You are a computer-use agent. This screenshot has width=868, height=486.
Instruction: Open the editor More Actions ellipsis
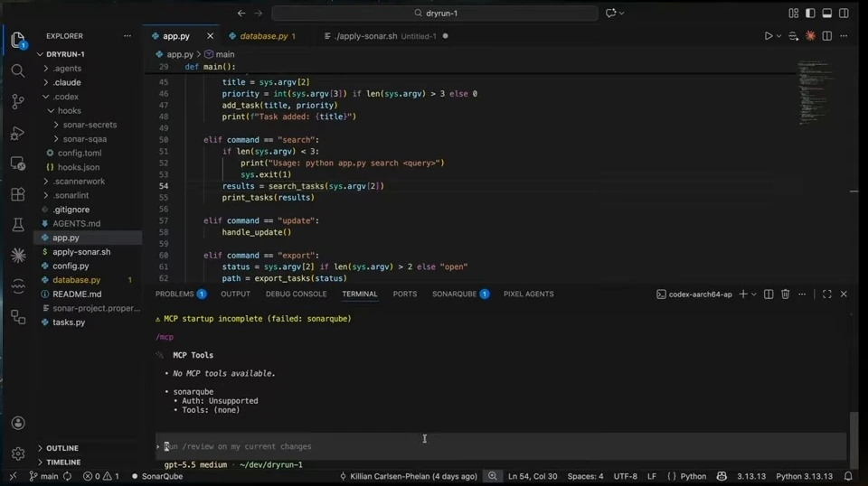point(844,36)
